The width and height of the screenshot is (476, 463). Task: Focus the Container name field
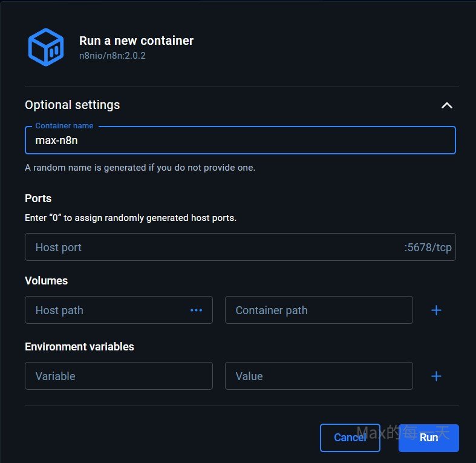click(240, 140)
